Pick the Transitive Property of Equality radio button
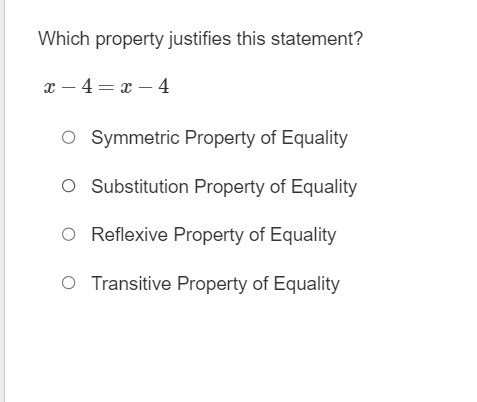The image size is (477, 402). coord(68,283)
